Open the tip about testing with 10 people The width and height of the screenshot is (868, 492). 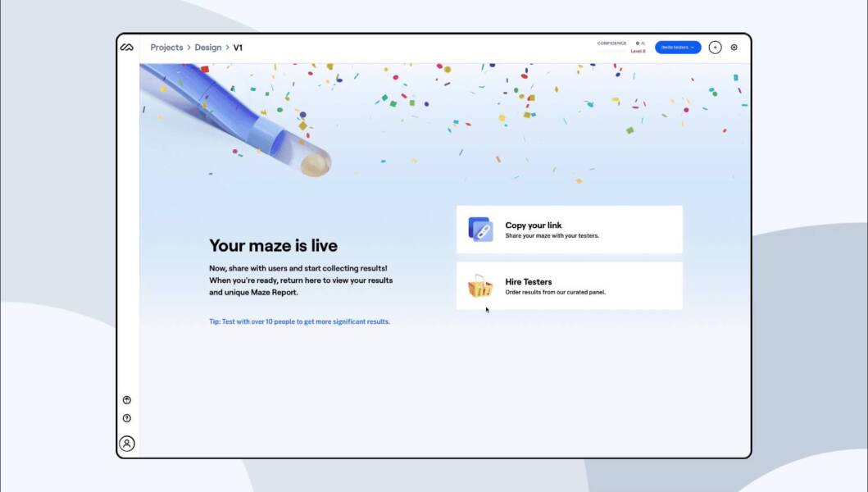tap(299, 321)
